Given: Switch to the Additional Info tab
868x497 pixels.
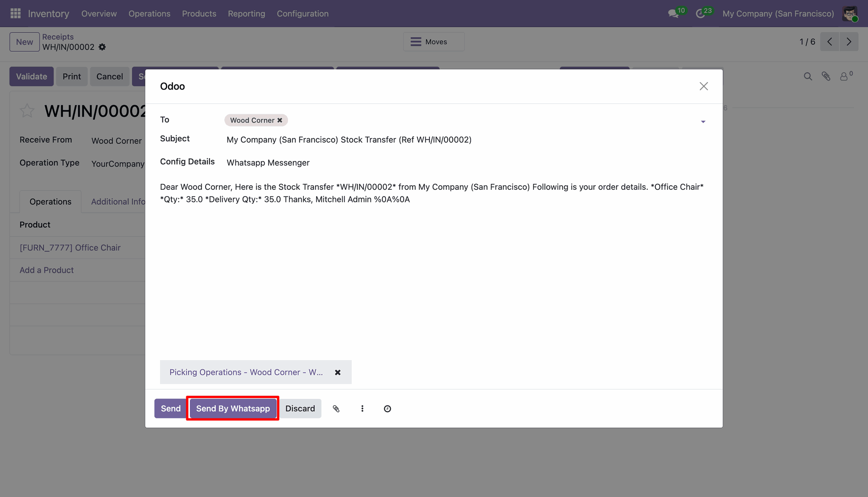Looking at the screenshot, I should pos(118,202).
